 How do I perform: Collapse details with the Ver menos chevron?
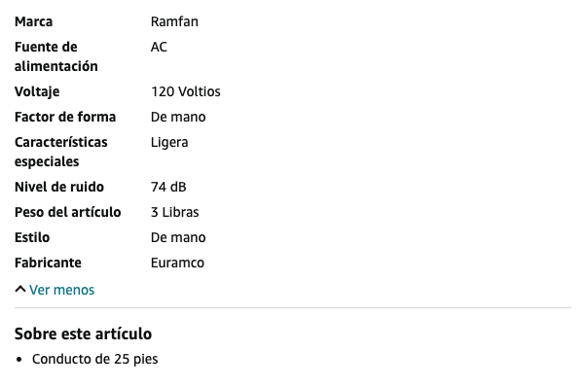click(20, 290)
